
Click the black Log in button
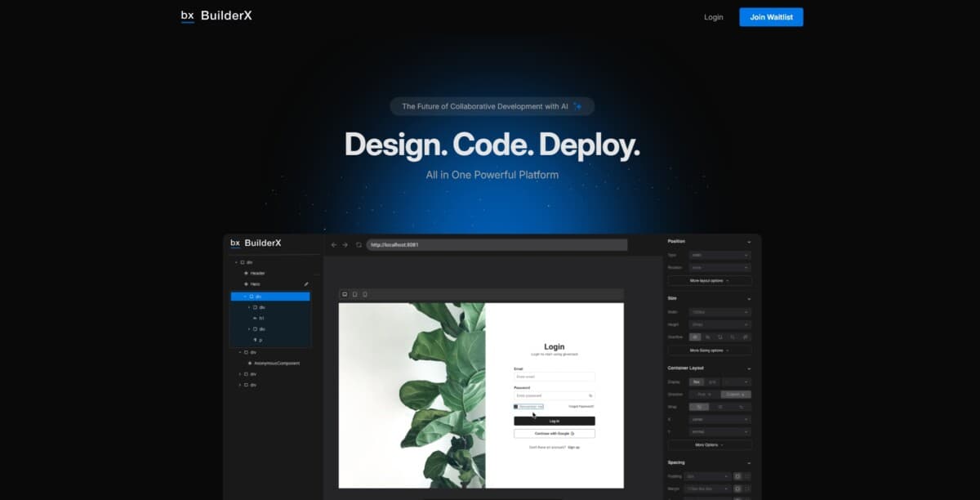pos(554,421)
